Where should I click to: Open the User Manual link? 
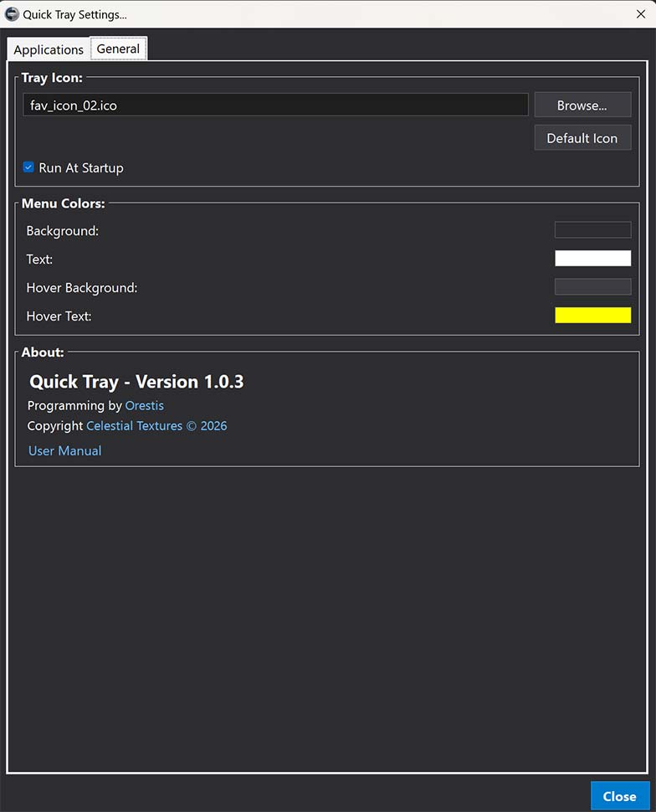(64, 451)
